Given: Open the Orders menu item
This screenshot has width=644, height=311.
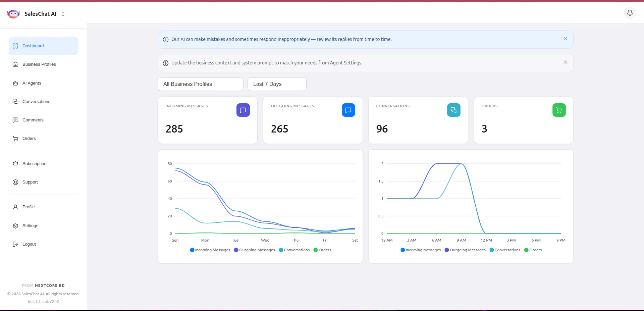Looking at the screenshot, I should click(43, 139).
